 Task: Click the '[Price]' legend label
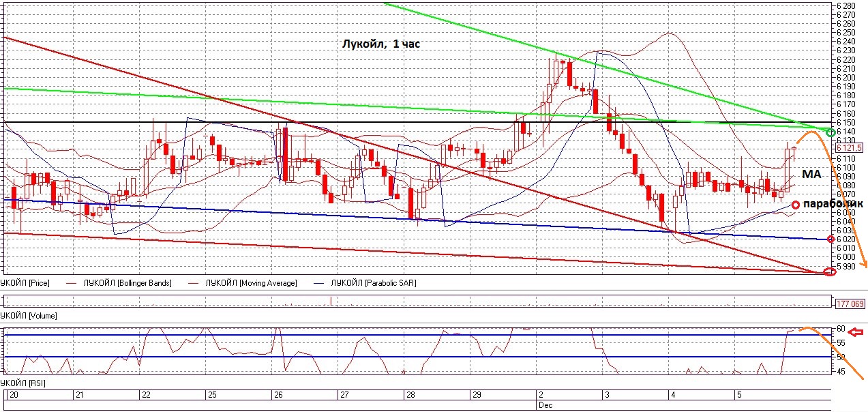click(x=39, y=282)
